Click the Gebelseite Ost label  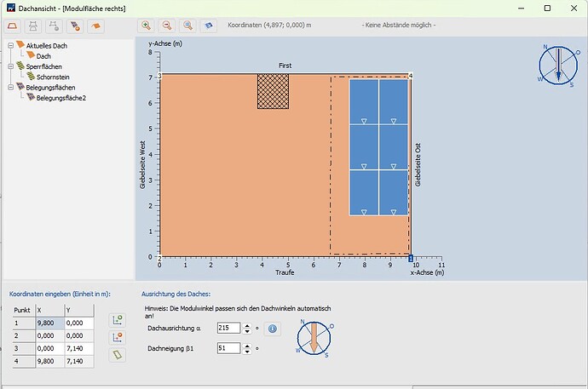pyautogui.click(x=418, y=165)
